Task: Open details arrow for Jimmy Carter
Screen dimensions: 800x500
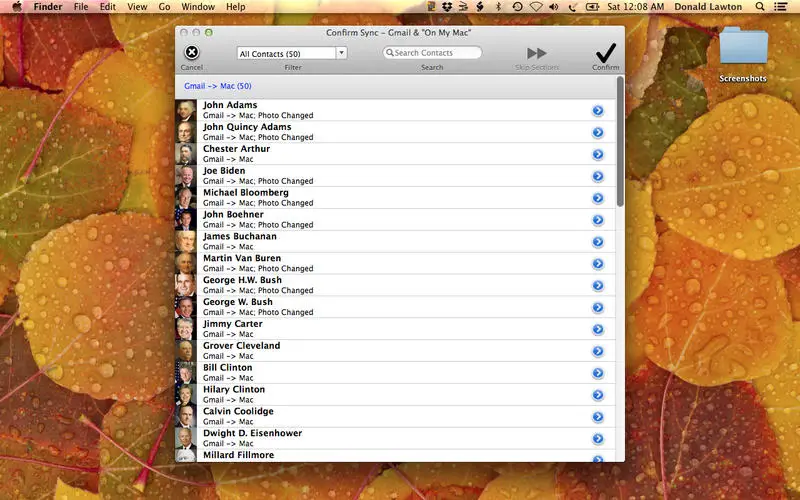Action: click(x=598, y=330)
